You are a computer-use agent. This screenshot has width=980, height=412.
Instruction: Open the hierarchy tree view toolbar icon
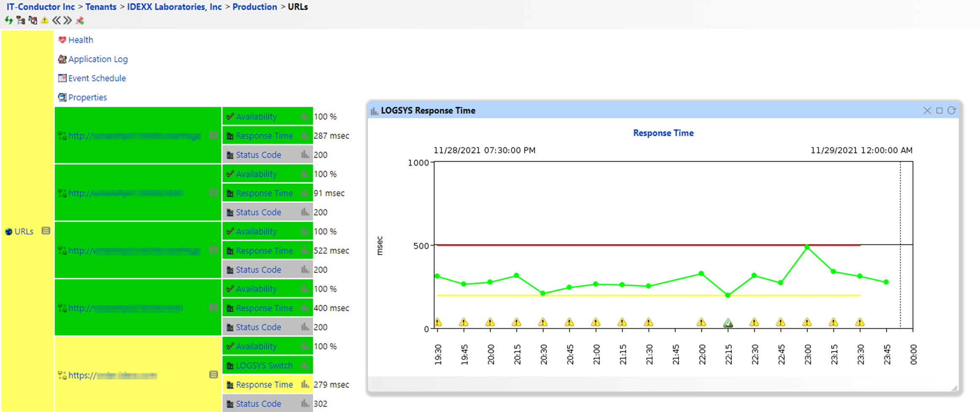click(x=21, y=20)
